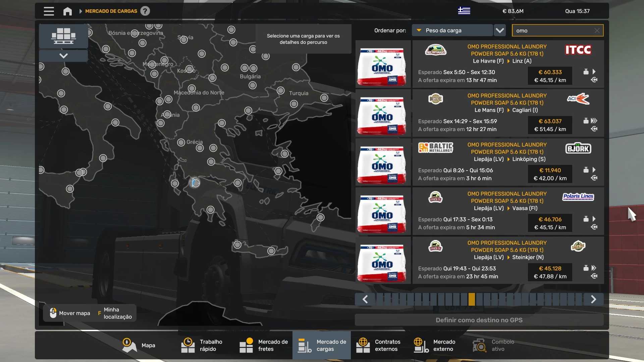
Task: Click the weight icon on the Steinkjer job
Action: pyautogui.click(x=586, y=268)
